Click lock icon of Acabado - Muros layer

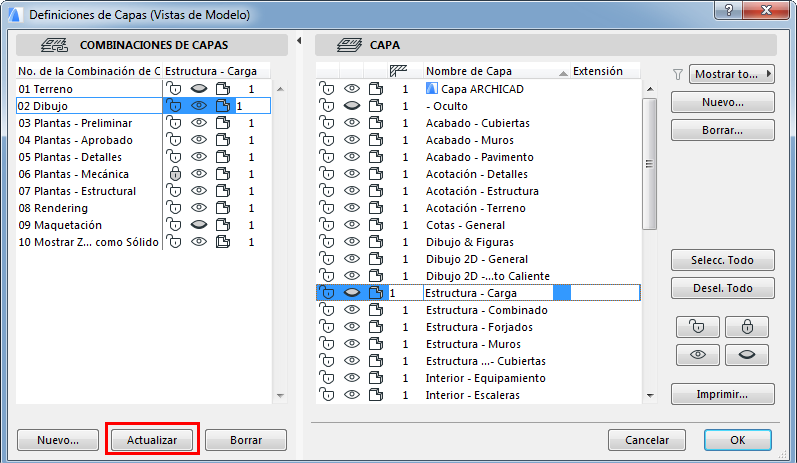[327, 140]
